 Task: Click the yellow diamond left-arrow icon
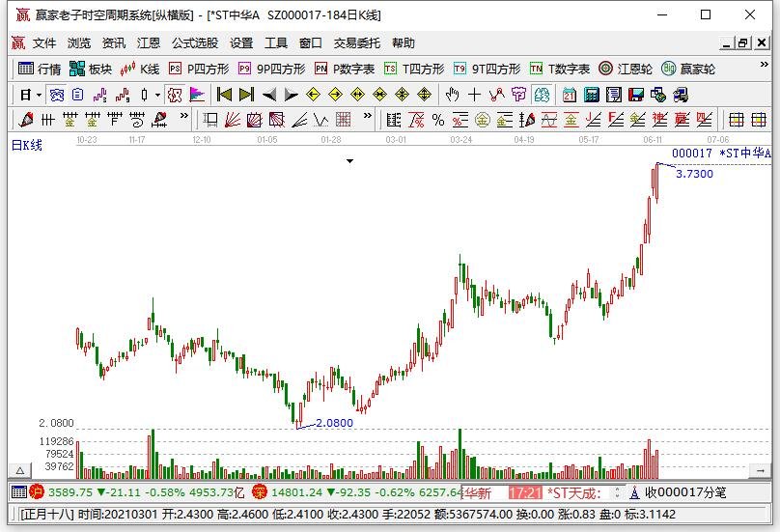(313, 95)
